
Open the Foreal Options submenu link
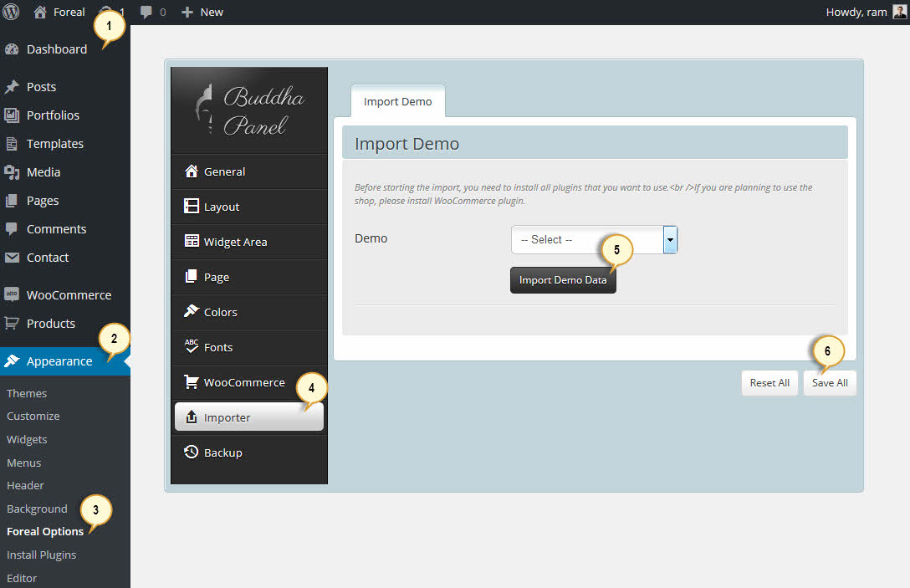tap(44, 532)
